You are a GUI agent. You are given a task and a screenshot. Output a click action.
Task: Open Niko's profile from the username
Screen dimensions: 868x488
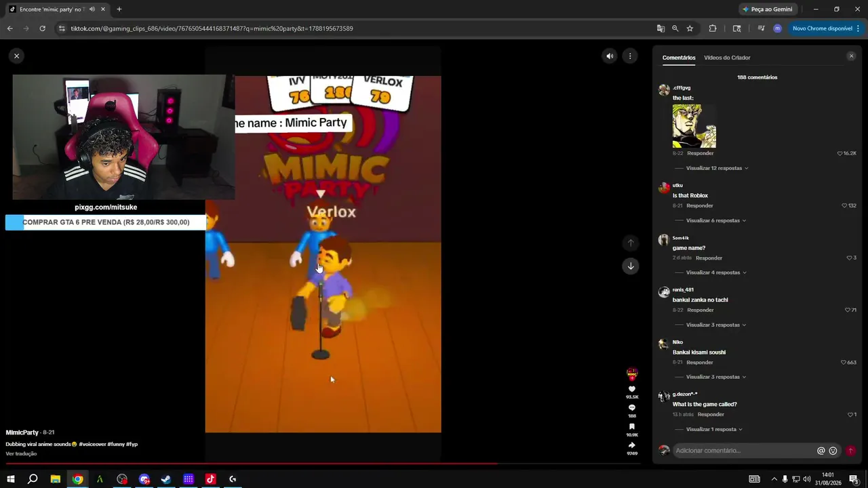tap(677, 342)
